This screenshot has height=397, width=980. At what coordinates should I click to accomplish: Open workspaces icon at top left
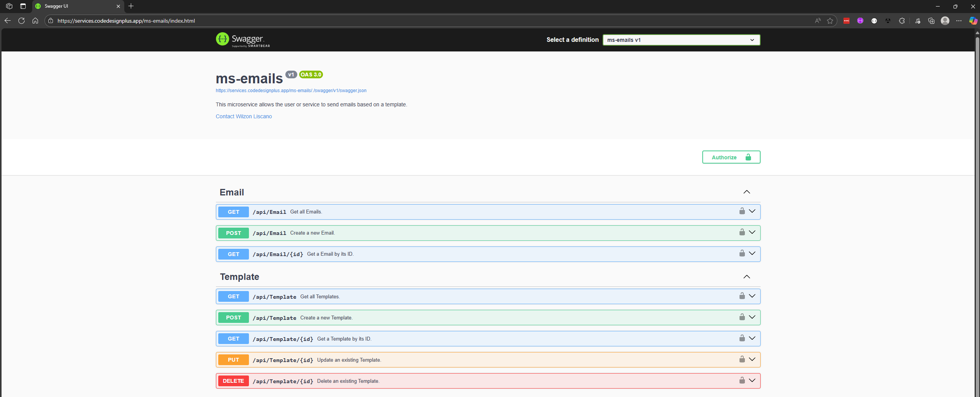pyautogui.click(x=9, y=6)
